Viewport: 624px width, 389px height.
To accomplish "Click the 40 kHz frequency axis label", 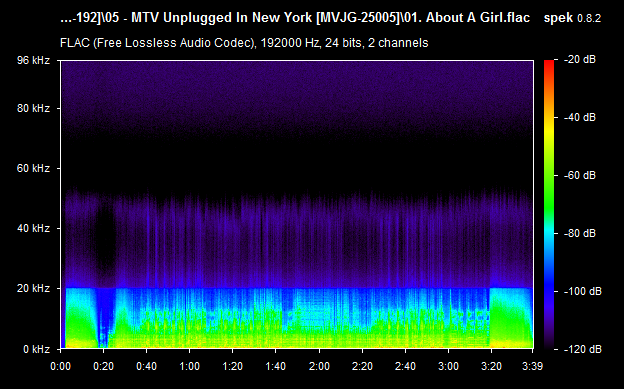I will point(33,229).
